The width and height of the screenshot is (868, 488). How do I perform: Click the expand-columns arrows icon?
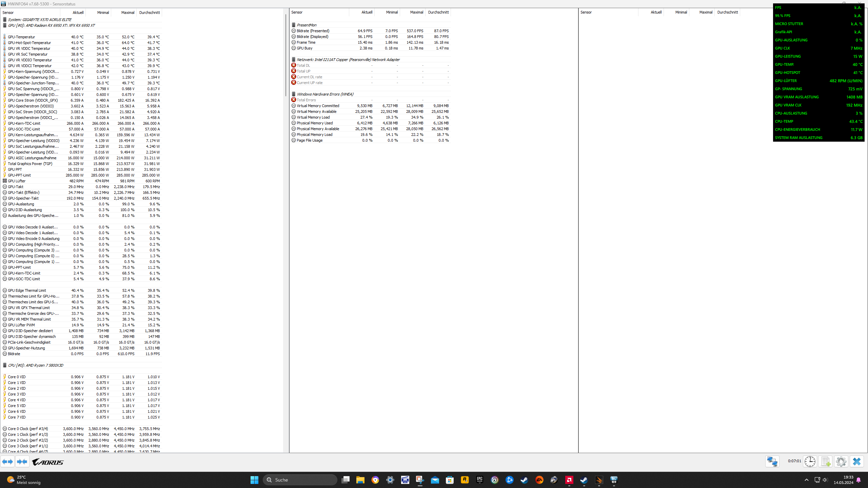pos(7,462)
